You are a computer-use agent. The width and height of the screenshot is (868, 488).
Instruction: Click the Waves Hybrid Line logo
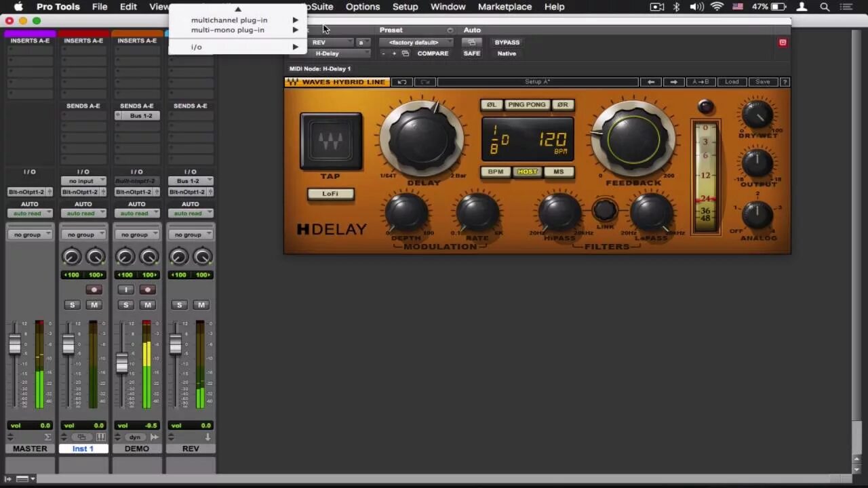pos(337,81)
